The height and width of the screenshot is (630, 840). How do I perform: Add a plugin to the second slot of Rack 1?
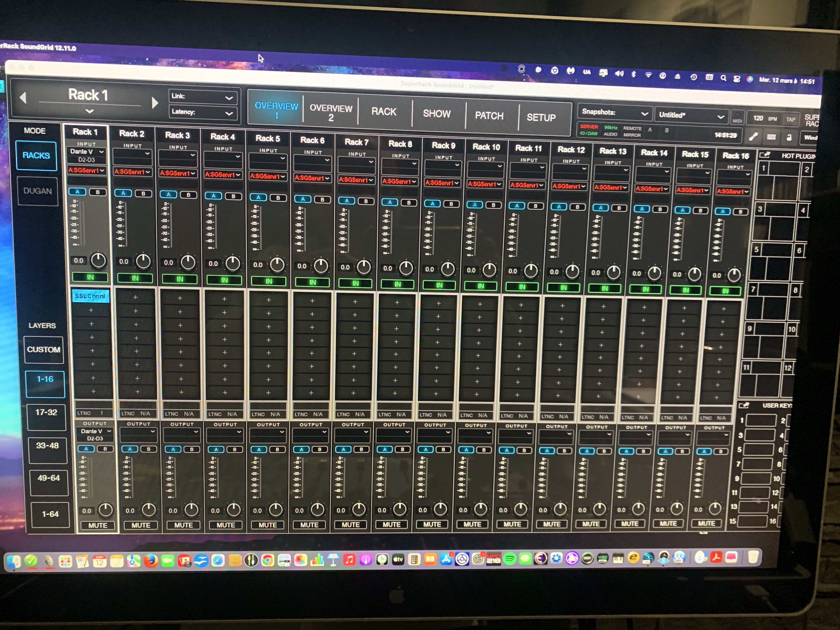(x=91, y=310)
